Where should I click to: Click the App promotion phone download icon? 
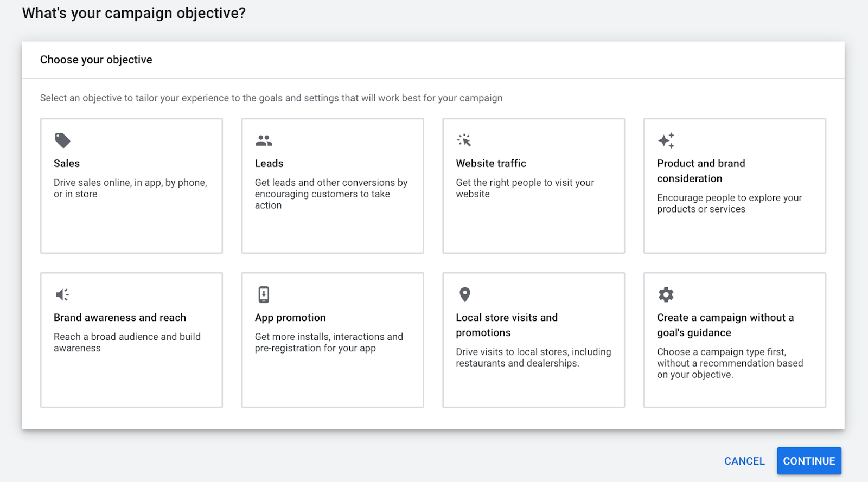pyautogui.click(x=264, y=294)
